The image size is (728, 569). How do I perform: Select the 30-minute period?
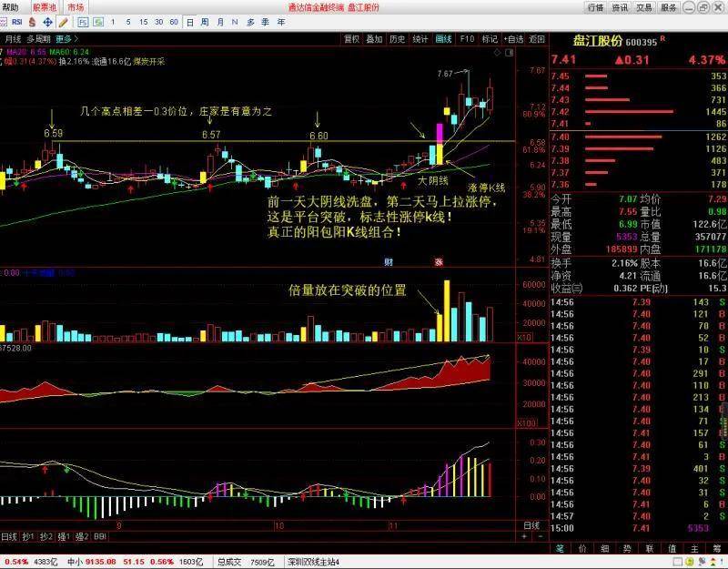(158, 22)
